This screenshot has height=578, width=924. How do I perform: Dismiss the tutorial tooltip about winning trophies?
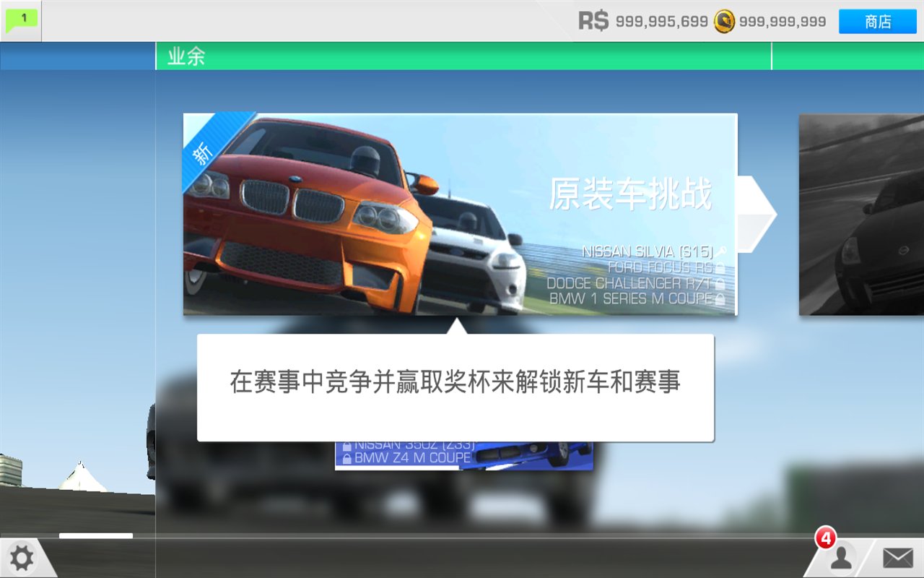[456, 387]
